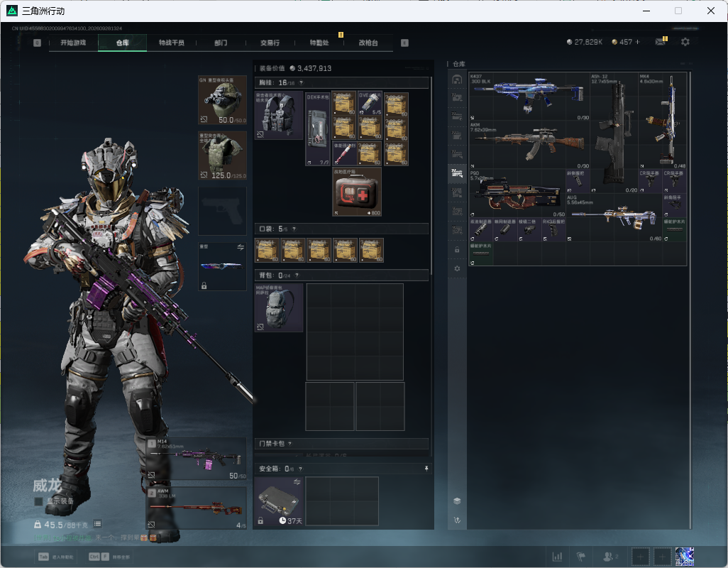Select the empty pistol slot
This screenshot has height=568, width=728.
click(222, 212)
